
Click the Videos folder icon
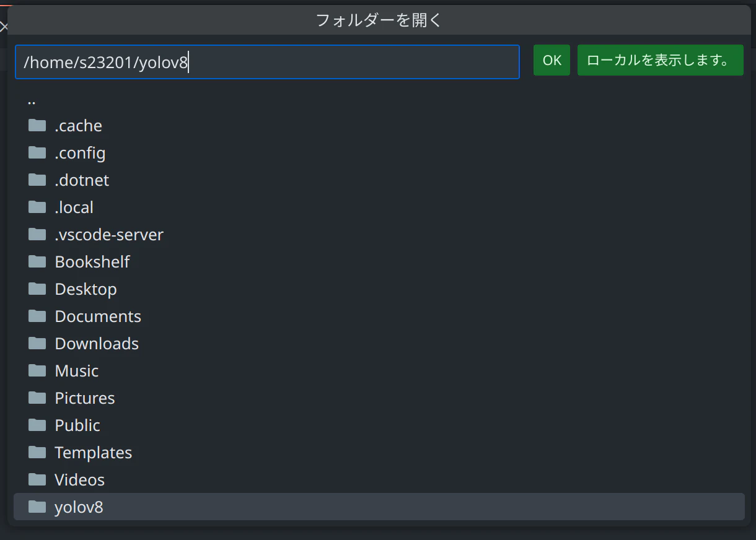click(x=37, y=479)
